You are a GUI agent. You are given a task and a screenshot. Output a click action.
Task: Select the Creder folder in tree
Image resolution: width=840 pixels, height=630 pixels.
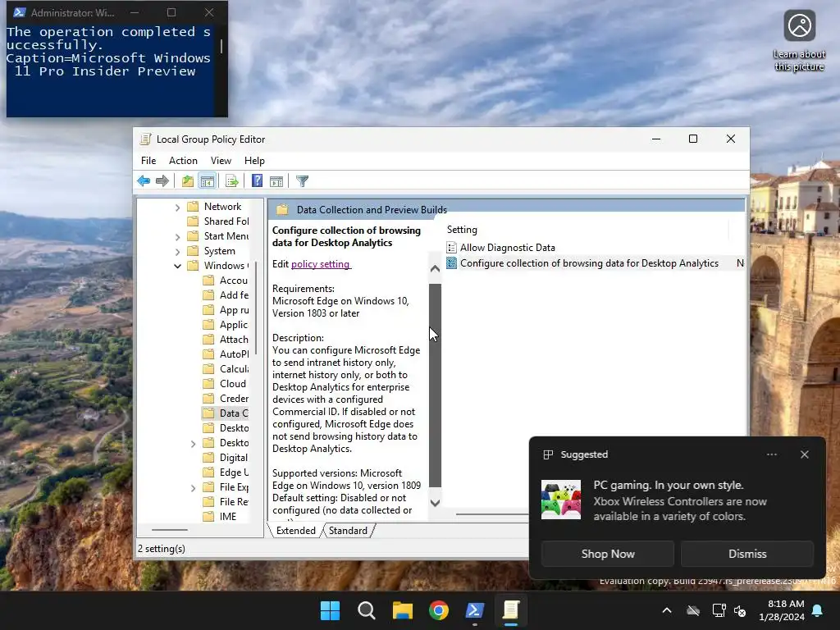[234, 399]
